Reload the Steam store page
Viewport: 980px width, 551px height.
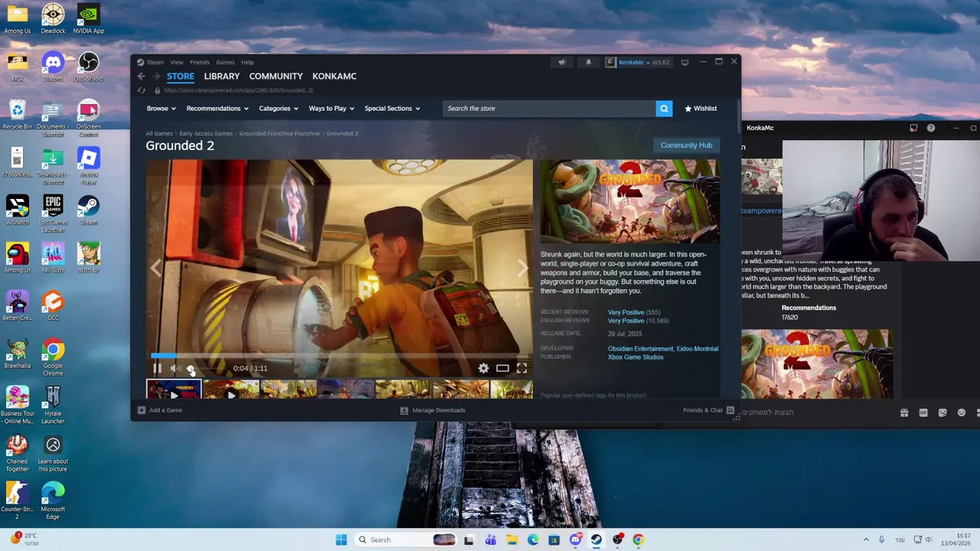tap(141, 90)
